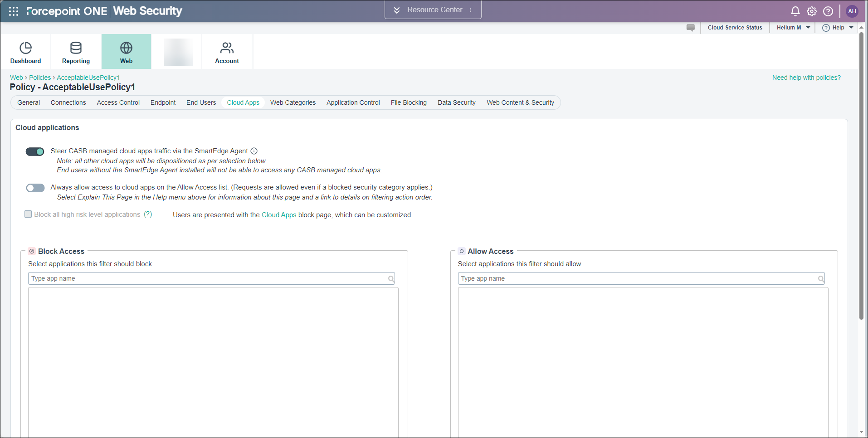Click AcceptableUsePolicy1 breadcrumb link
This screenshot has width=868, height=438.
tap(88, 78)
